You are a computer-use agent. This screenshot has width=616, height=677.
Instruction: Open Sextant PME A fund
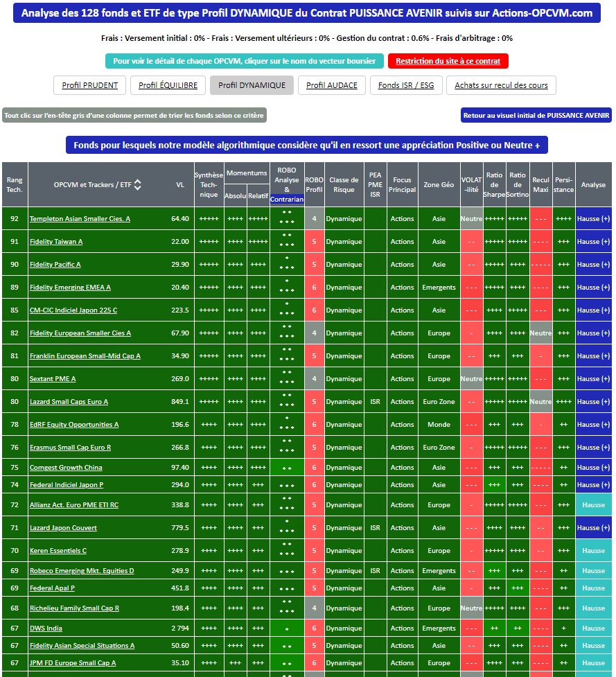53,379
